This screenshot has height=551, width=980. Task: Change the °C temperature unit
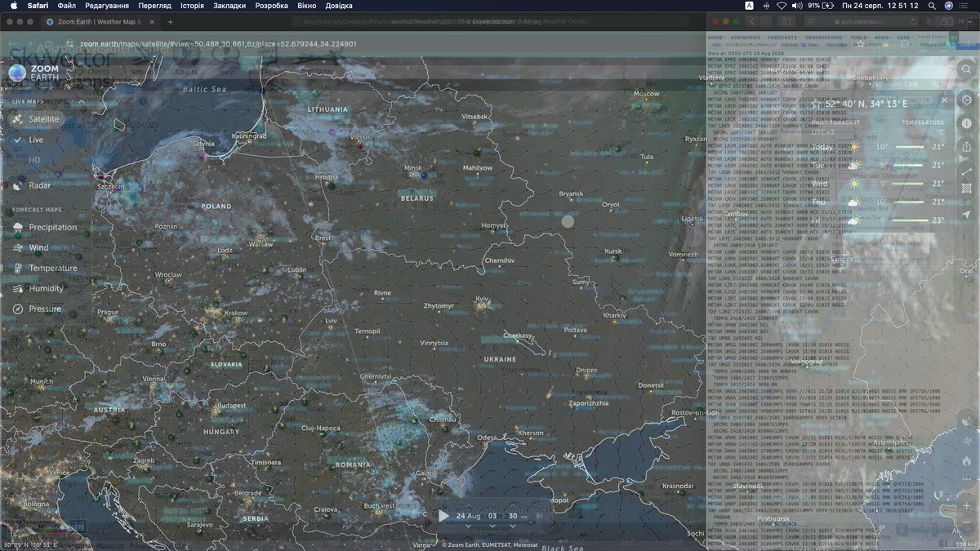[939, 132]
